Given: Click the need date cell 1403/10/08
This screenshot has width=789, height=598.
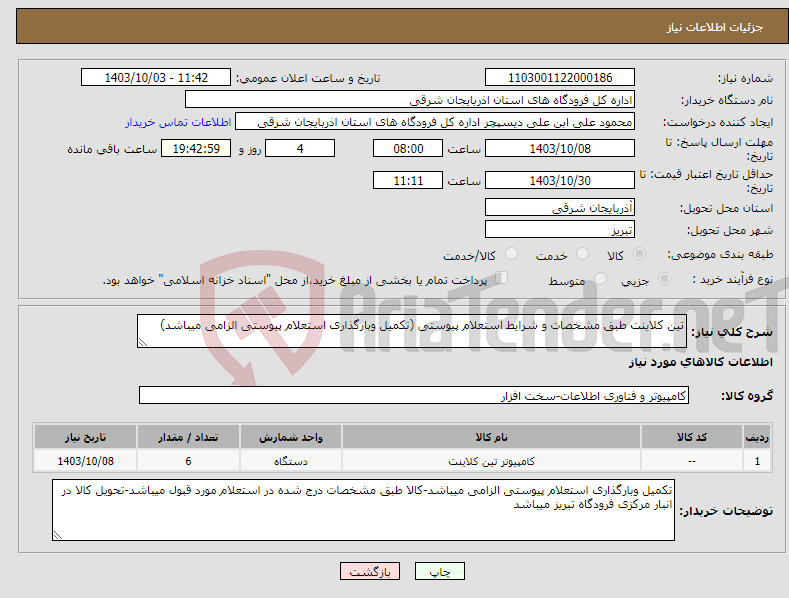Looking at the screenshot, I should pos(86,461).
